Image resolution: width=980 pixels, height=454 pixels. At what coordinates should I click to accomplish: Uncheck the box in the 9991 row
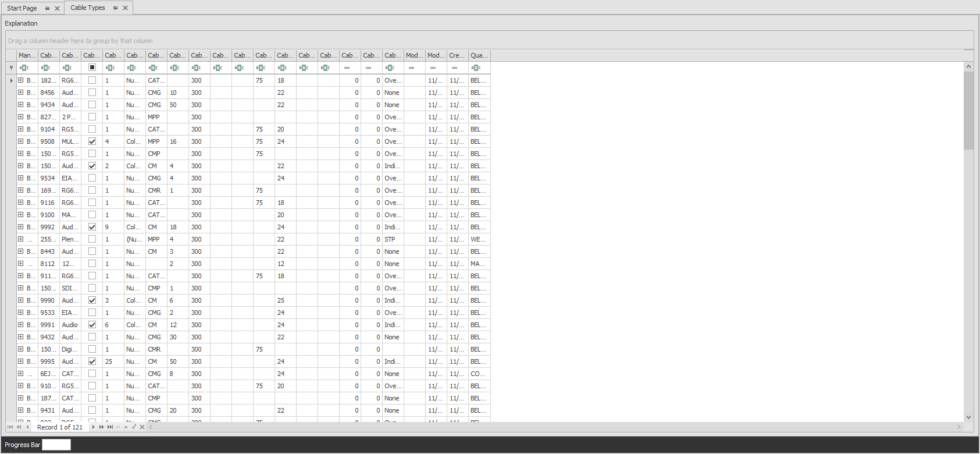(x=92, y=325)
